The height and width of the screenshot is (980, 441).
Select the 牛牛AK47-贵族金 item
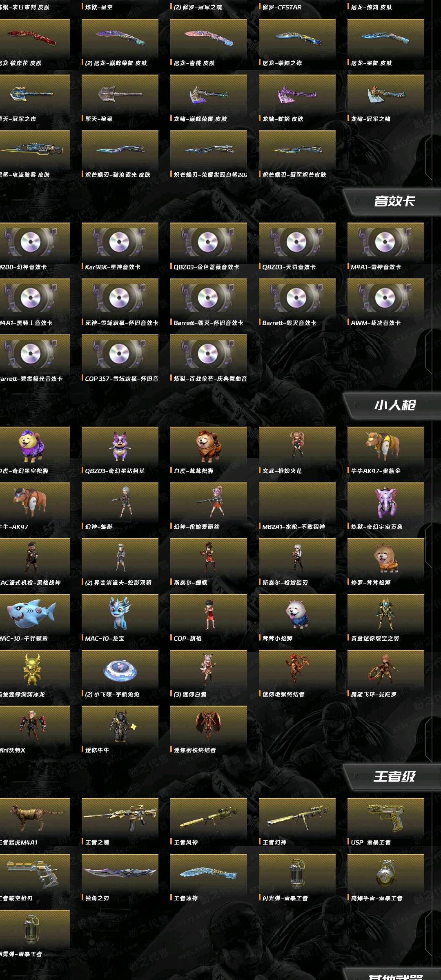pos(385,447)
